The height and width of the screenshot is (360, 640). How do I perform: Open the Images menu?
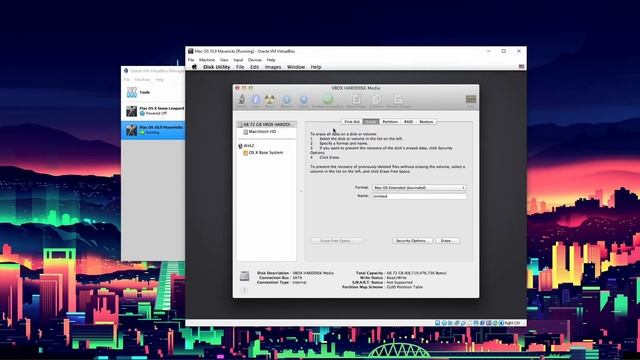273,67
